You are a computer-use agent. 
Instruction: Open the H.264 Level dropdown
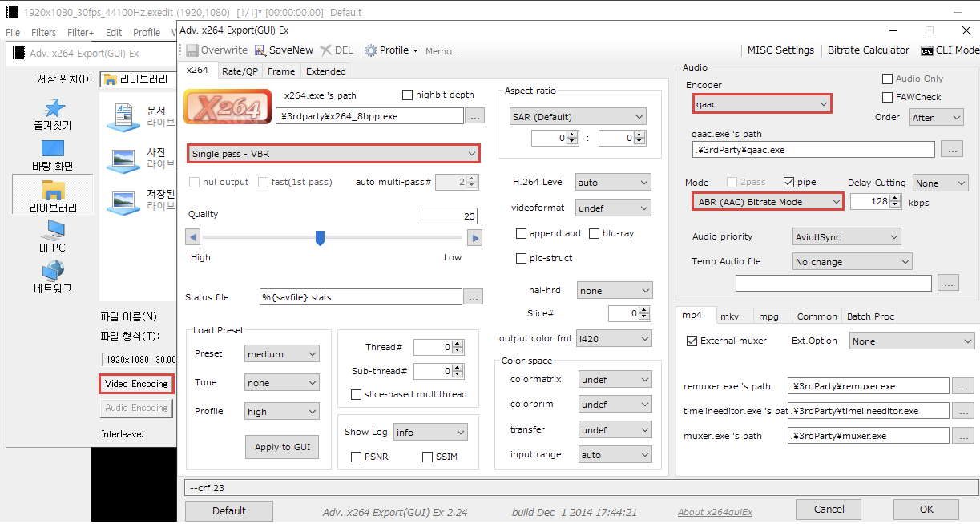pyautogui.click(x=613, y=183)
